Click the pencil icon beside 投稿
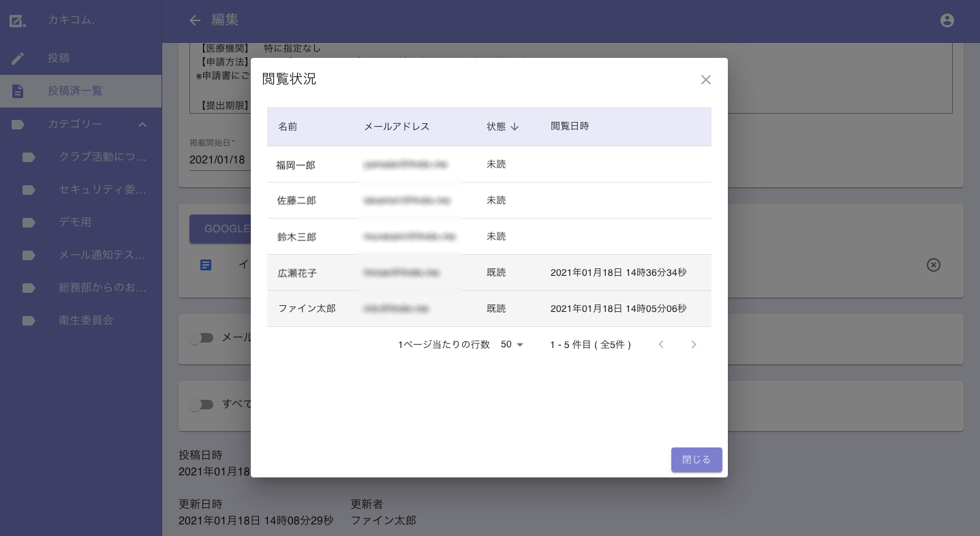 (18, 59)
